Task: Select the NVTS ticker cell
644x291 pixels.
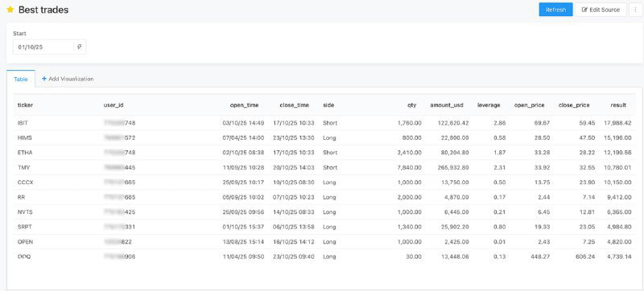Action: pyautogui.click(x=25, y=212)
